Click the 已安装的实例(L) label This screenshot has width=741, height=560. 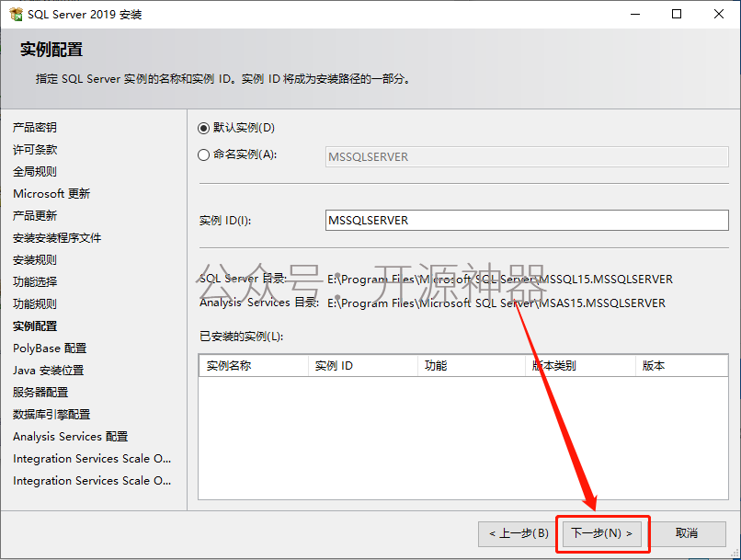pyautogui.click(x=242, y=337)
